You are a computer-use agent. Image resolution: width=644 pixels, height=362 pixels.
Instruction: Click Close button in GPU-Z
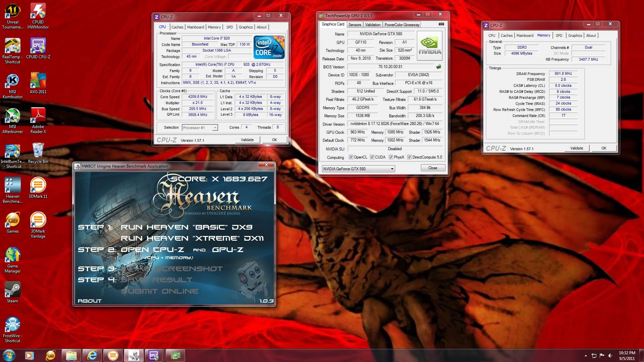coord(433,168)
